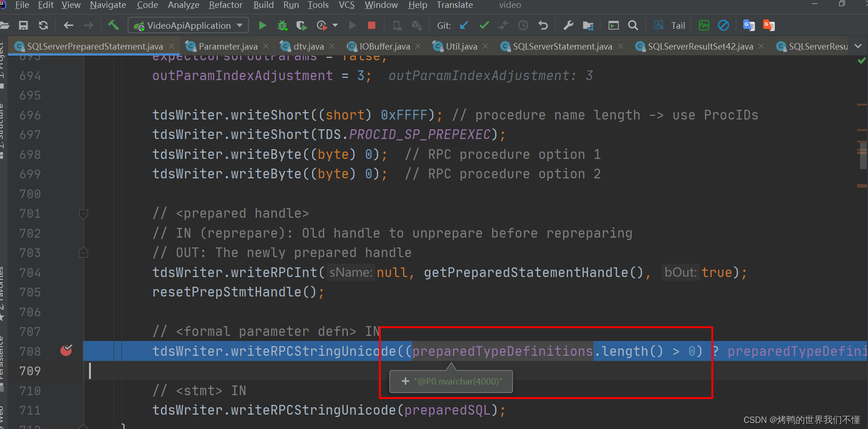The height and width of the screenshot is (429, 868).
Task: Click the Tail toolbar button
Action: tap(678, 26)
